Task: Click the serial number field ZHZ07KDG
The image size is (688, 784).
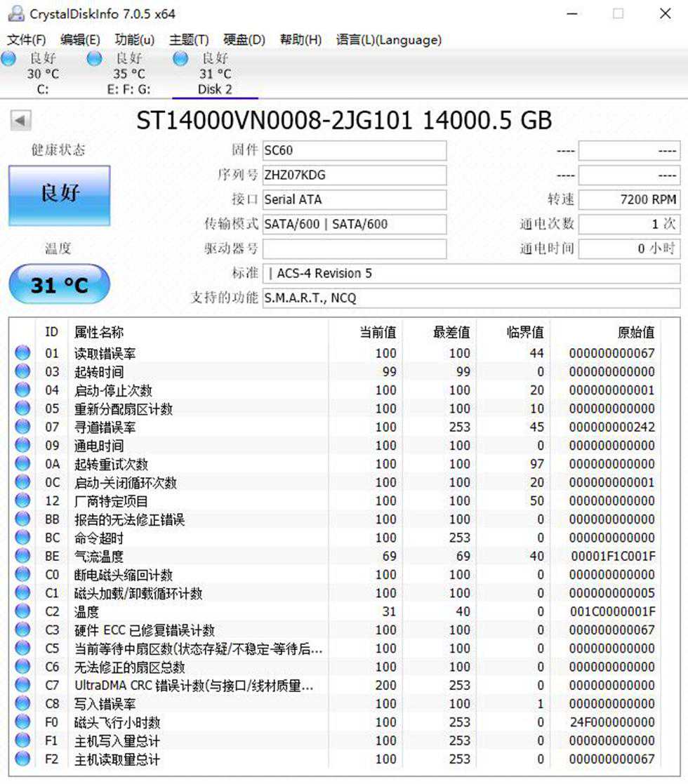Action: pyautogui.click(x=354, y=175)
